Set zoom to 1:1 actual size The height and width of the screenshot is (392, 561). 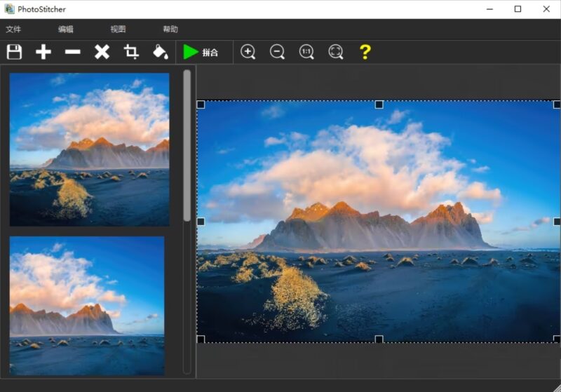(x=306, y=52)
